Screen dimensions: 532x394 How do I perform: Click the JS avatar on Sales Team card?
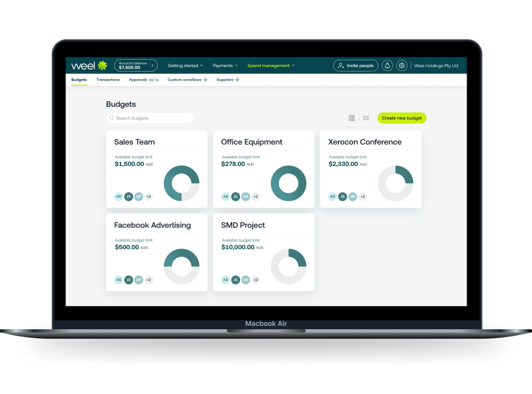click(x=129, y=197)
